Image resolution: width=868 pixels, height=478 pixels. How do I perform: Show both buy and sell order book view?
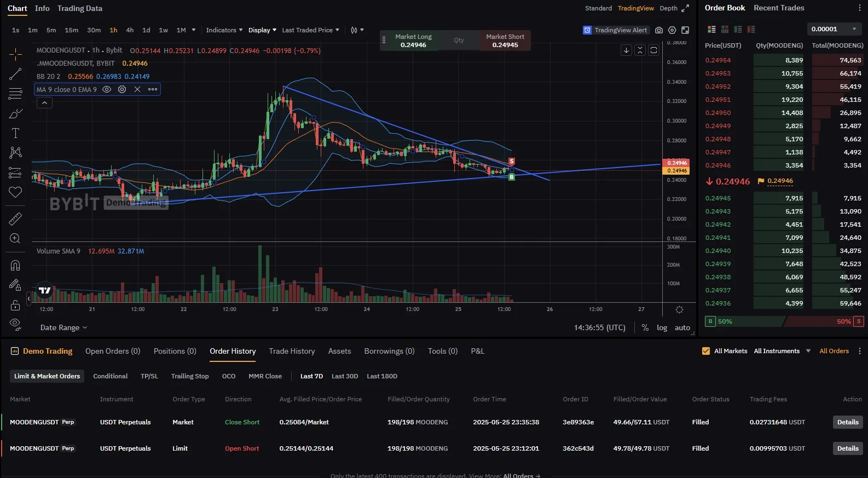tap(711, 29)
